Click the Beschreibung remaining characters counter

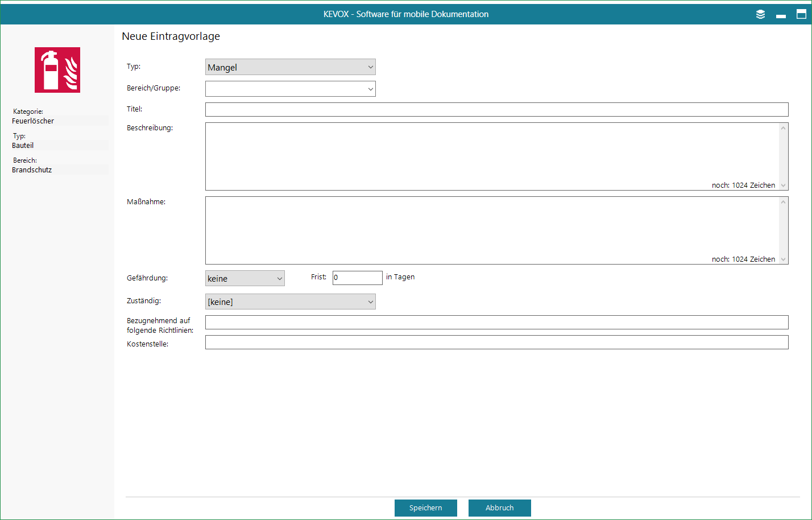(743, 185)
